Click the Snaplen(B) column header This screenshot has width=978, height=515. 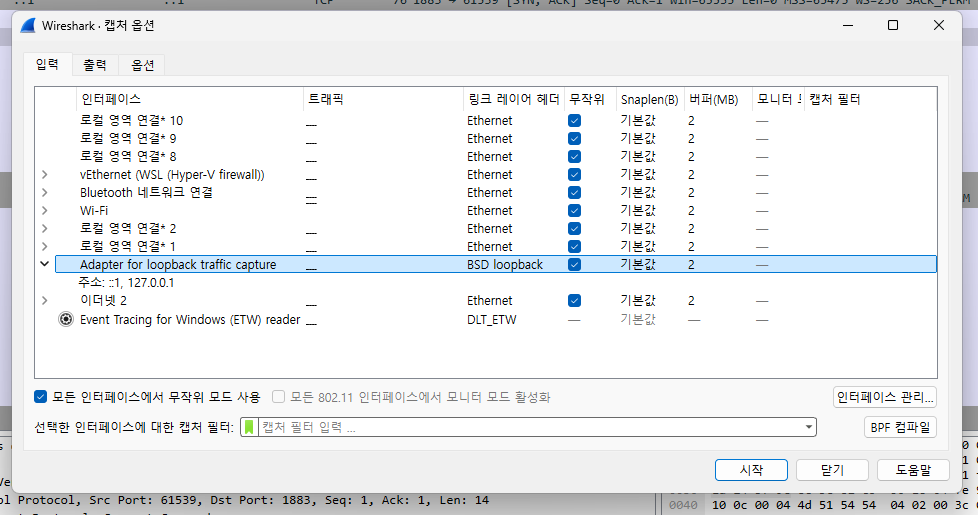tap(650, 99)
